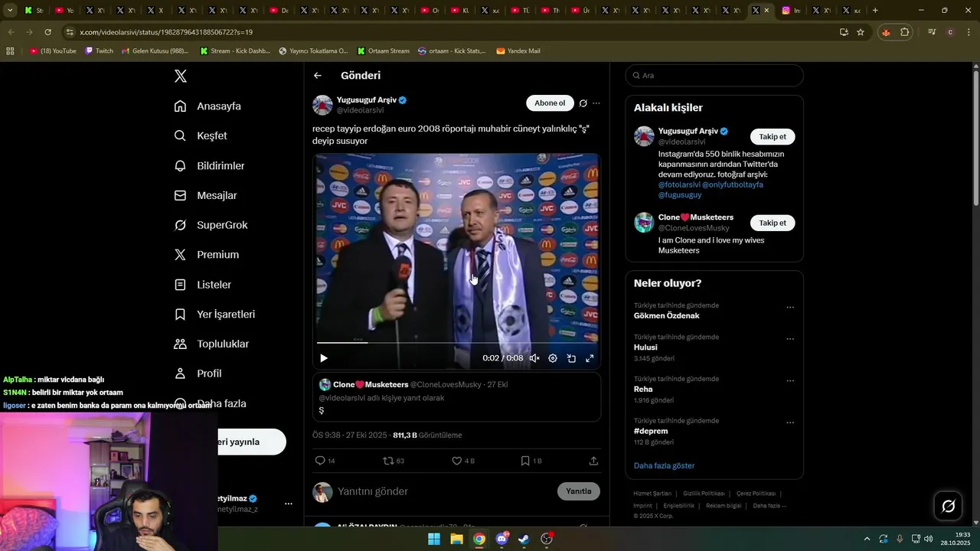The width and height of the screenshot is (980, 551).
Task: Open Hizmet Şartları footer link
Action: [652, 494]
